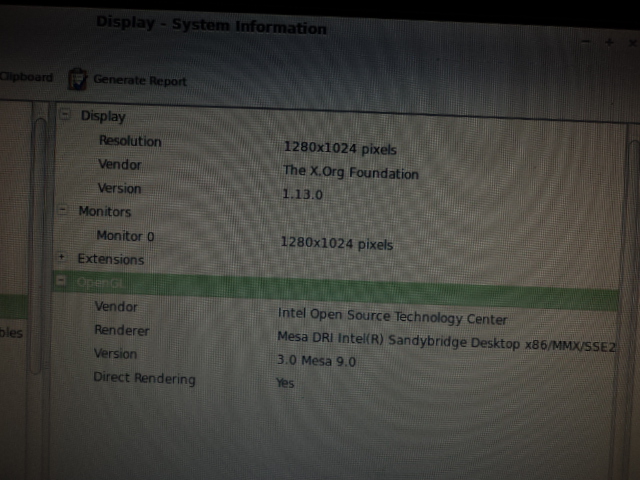Click the left sidebar vertical scrollbar

(39, 245)
